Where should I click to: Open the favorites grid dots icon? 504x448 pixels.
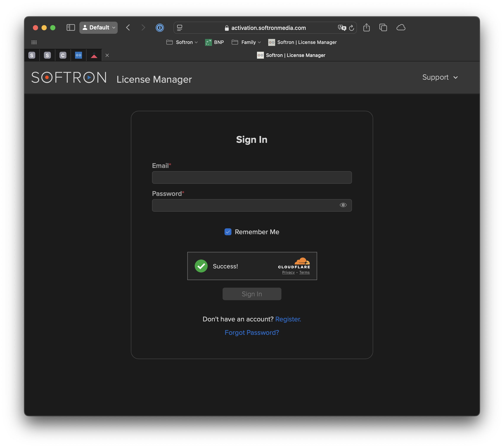tap(34, 42)
